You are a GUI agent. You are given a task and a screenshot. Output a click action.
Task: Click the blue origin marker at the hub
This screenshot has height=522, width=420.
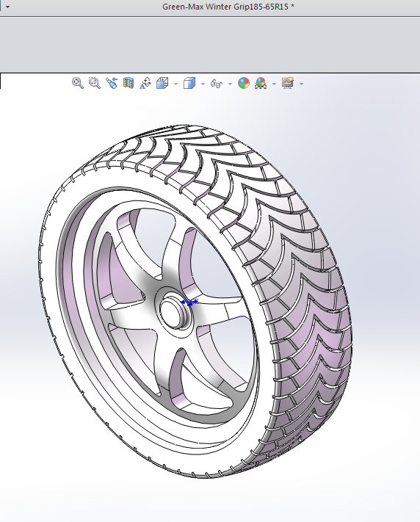[190, 302]
